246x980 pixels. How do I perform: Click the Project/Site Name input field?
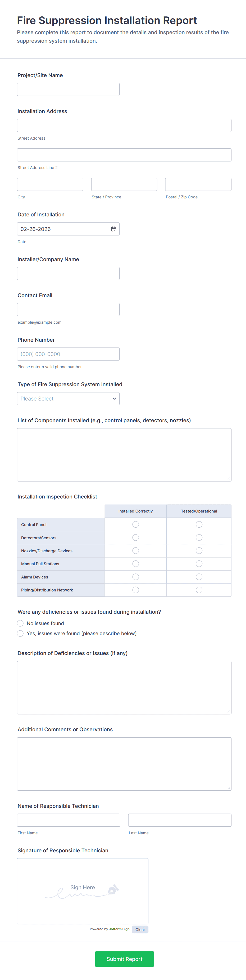click(x=68, y=89)
